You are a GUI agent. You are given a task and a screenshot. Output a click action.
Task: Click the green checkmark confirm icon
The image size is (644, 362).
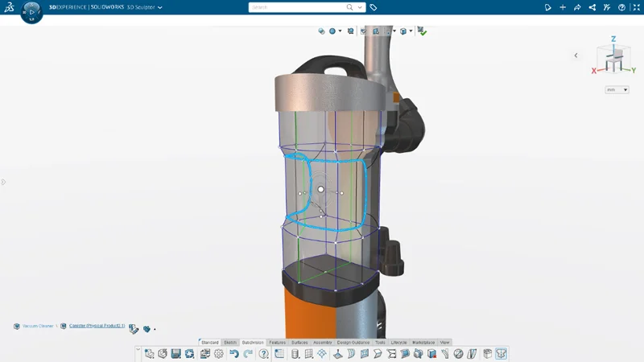pyautogui.click(x=423, y=31)
